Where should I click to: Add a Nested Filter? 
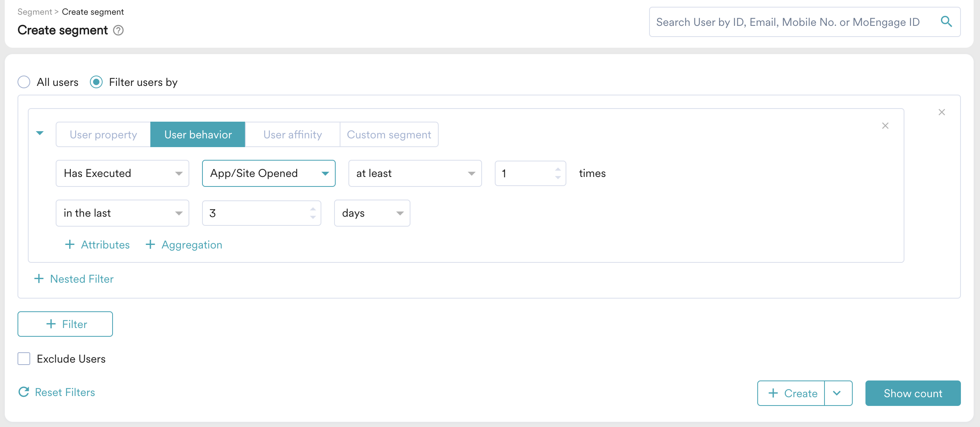point(74,279)
